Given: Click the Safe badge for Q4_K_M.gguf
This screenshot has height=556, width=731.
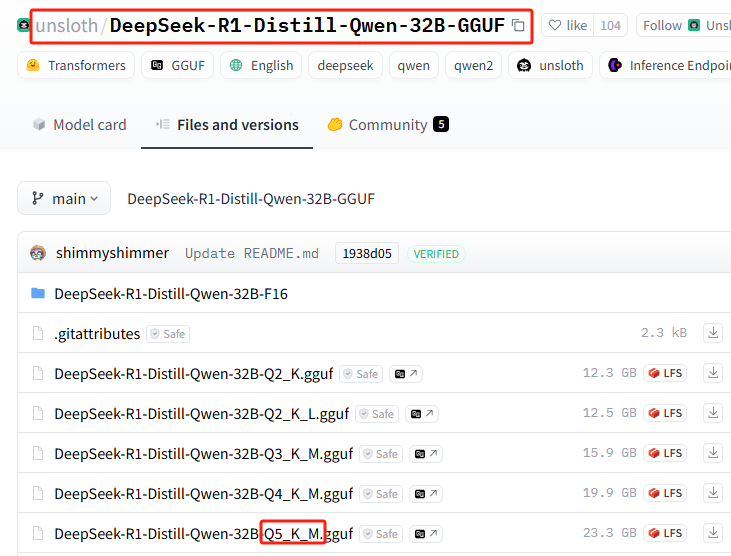Looking at the screenshot, I should click(x=380, y=494).
